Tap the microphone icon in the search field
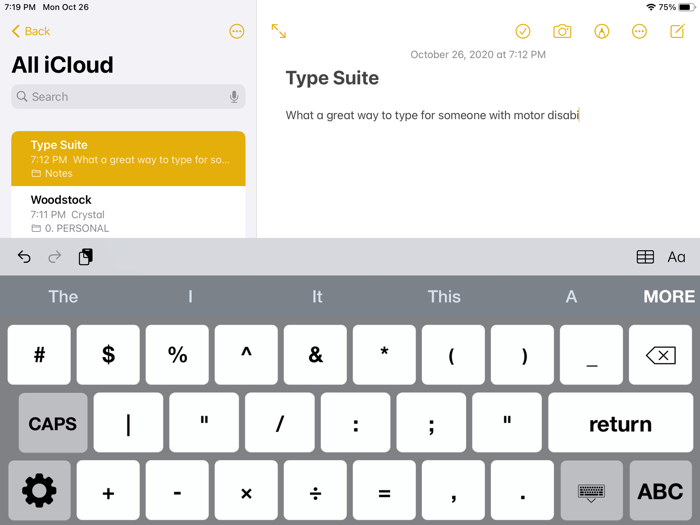 click(234, 96)
